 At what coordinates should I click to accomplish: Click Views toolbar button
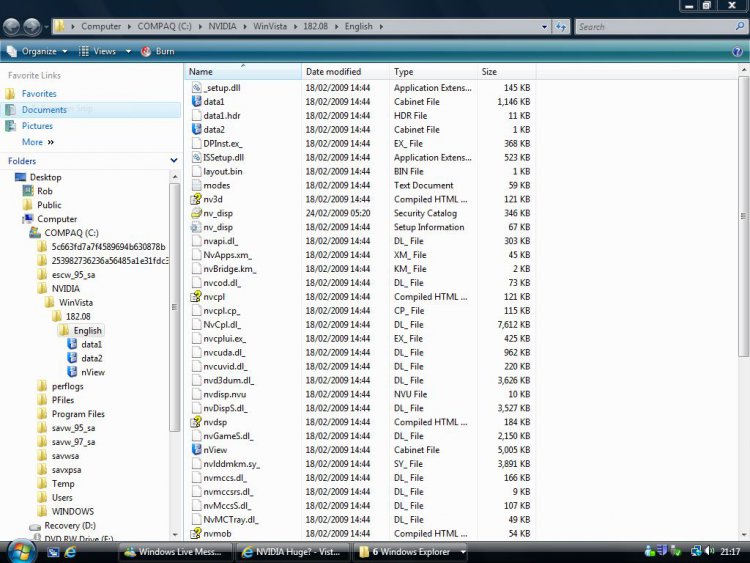[x=99, y=51]
